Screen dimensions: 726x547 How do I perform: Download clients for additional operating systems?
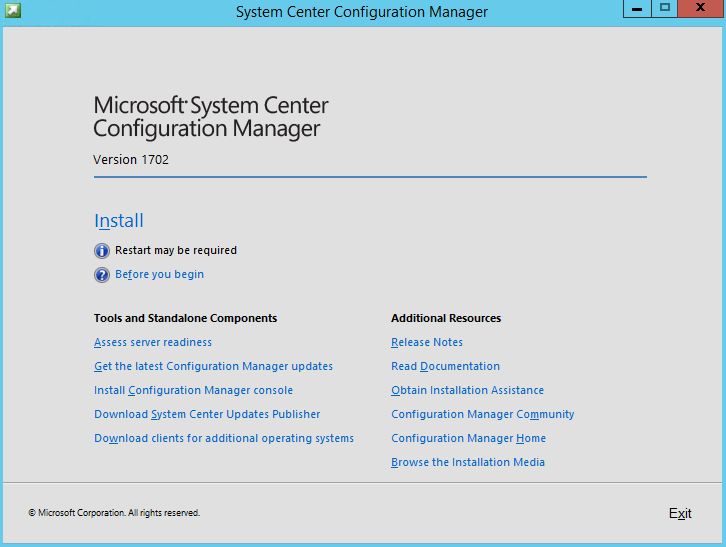(224, 438)
